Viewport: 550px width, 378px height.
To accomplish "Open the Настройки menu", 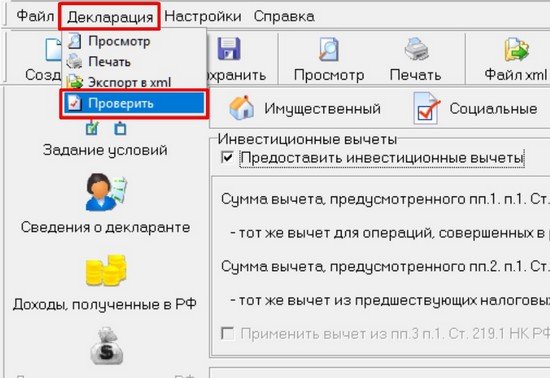I will (203, 16).
